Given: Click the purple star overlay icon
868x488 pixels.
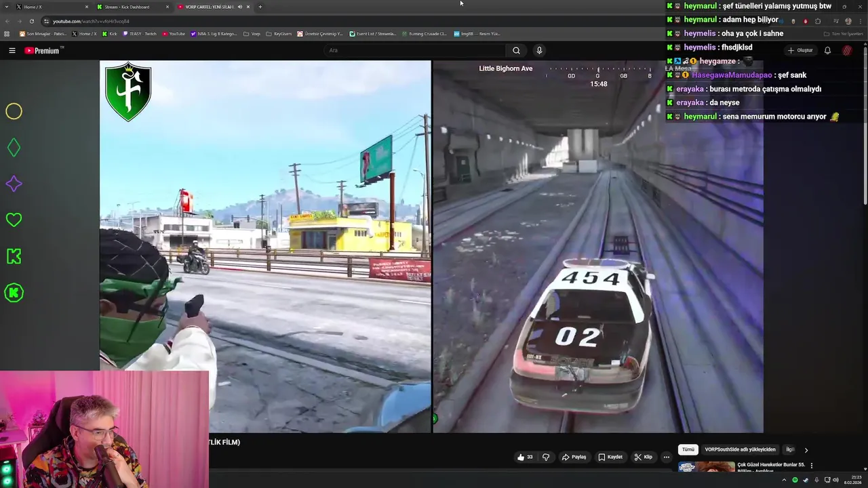Looking at the screenshot, I should coord(14,184).
